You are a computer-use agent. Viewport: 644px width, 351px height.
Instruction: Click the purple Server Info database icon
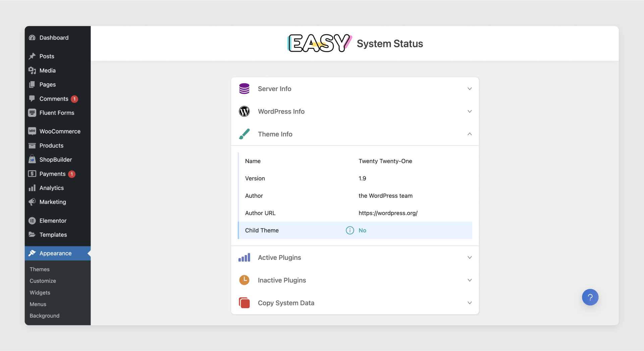[x=244, y=89]
